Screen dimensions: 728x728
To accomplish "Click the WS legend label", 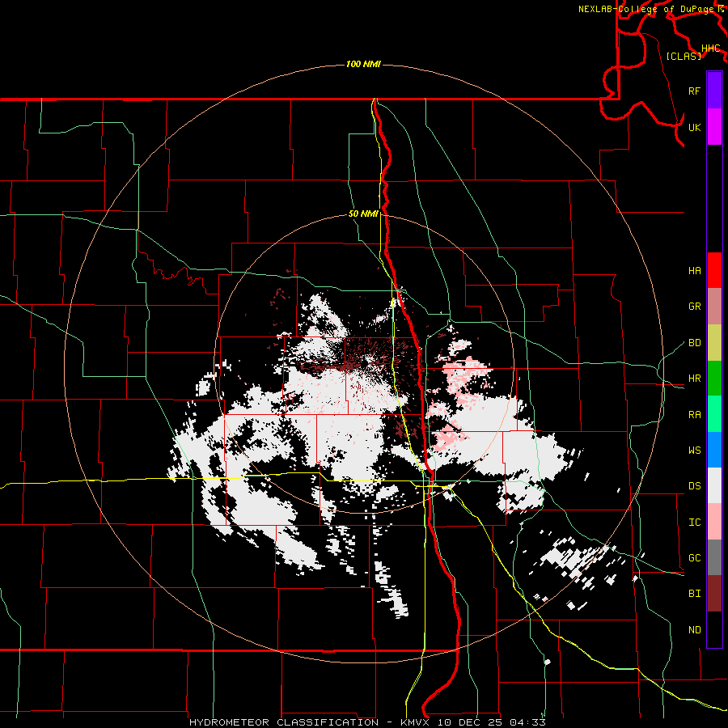I will (694, 451).
